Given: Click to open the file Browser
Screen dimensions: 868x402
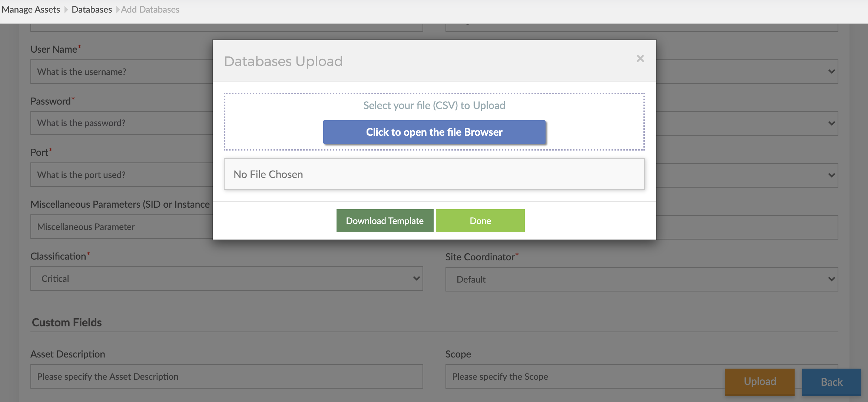Looking at the screenshot, I should 434,132.
